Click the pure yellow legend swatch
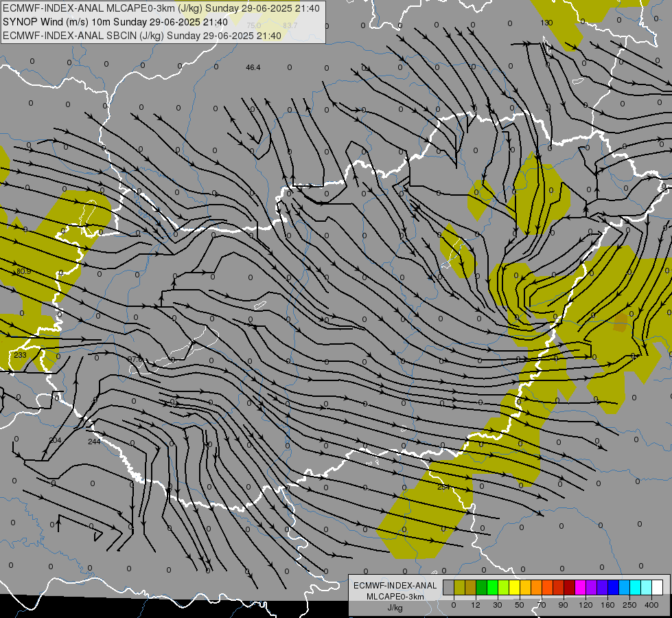672x618 pixels. pos(515,587)
